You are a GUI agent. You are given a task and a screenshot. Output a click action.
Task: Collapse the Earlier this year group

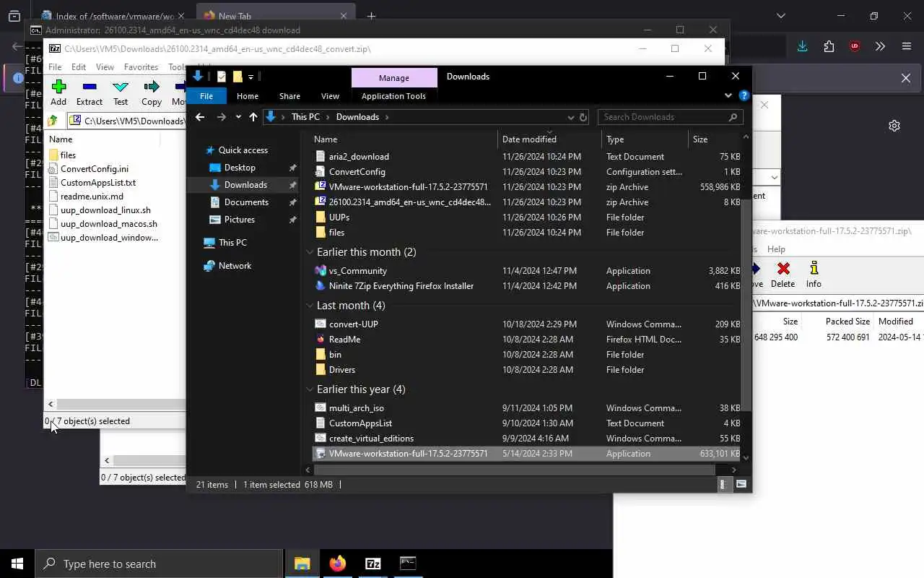click(310, 389)
